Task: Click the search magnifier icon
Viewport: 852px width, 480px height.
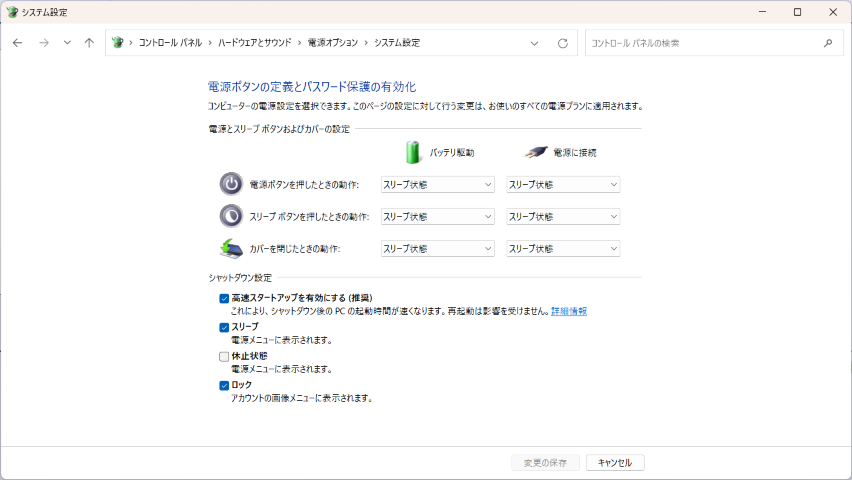Action: pos(827,43)
